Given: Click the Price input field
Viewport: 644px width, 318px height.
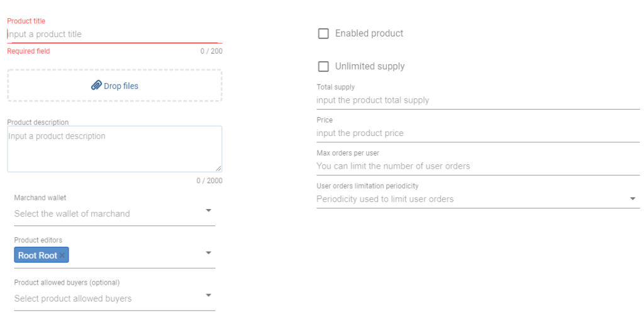Looking at the screenshot, I should pyautogui.click(x=478, y=133).
